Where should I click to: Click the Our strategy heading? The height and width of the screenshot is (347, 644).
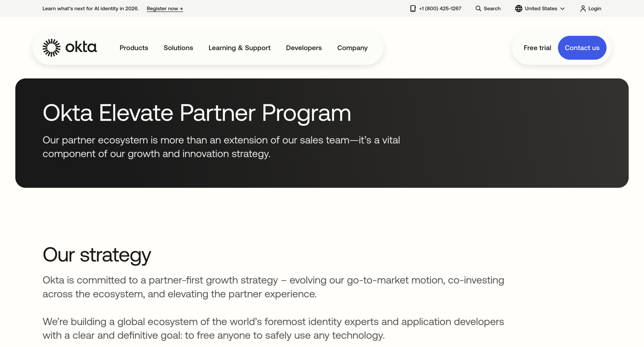coord(97,255)
